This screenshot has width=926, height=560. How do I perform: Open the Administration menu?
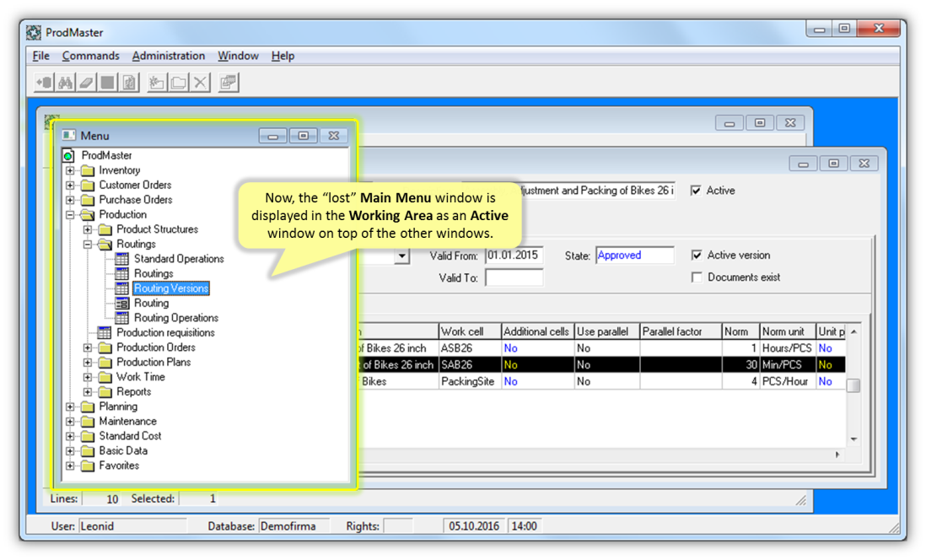click(169, 56)
